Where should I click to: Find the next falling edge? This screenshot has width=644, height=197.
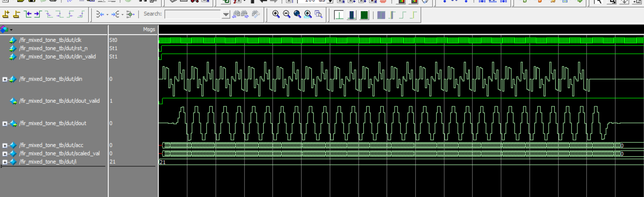point(60,14)
